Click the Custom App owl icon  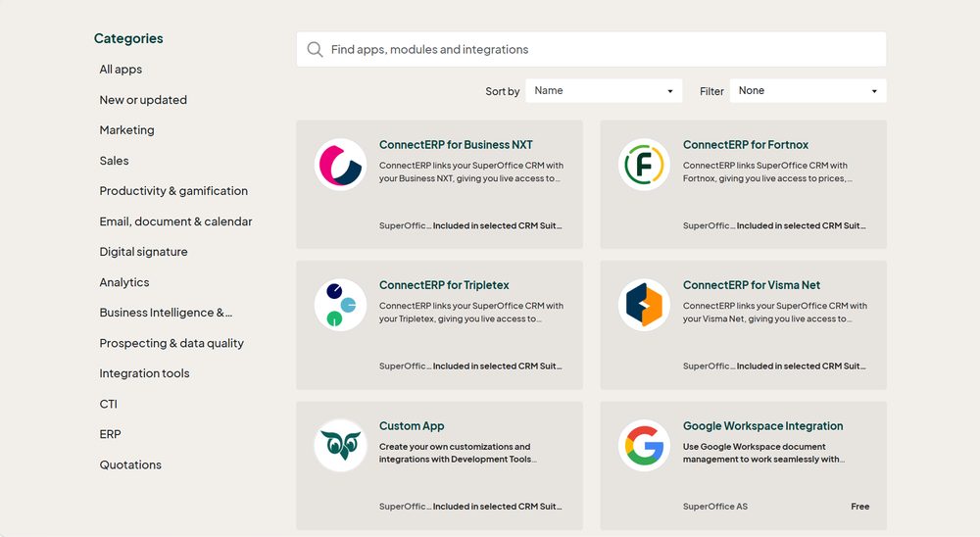coord(341,445)
